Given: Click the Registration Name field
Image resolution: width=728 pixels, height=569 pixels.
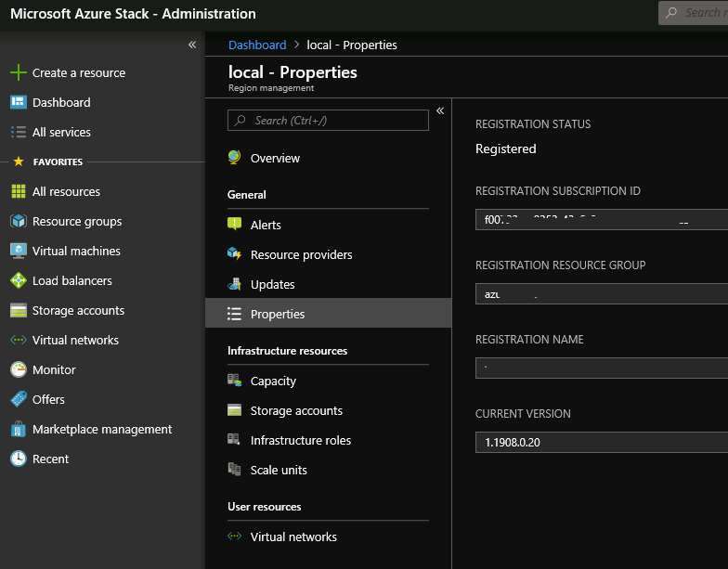Looking at the screenshot, I should coord(602,368).
